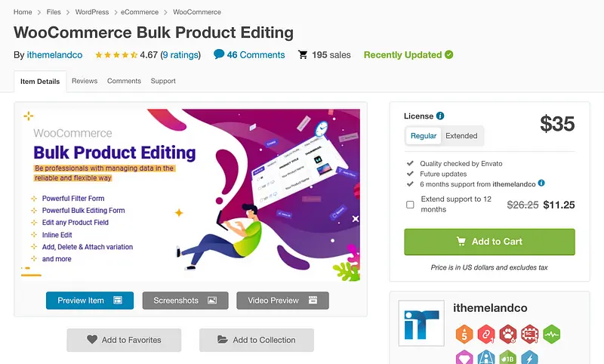604x364 pixels.
Task: Click the info icon beside support duration
Action: pos(541,184)
